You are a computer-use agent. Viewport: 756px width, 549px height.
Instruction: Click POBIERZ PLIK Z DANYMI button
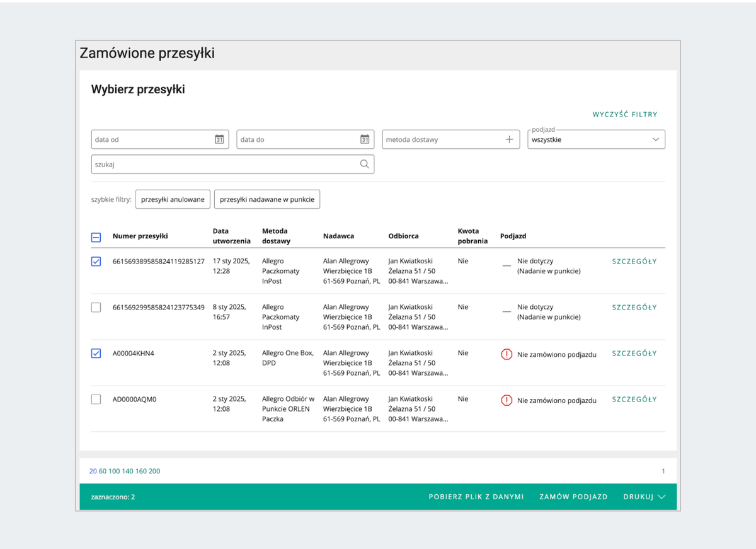(x=476, y=497)
